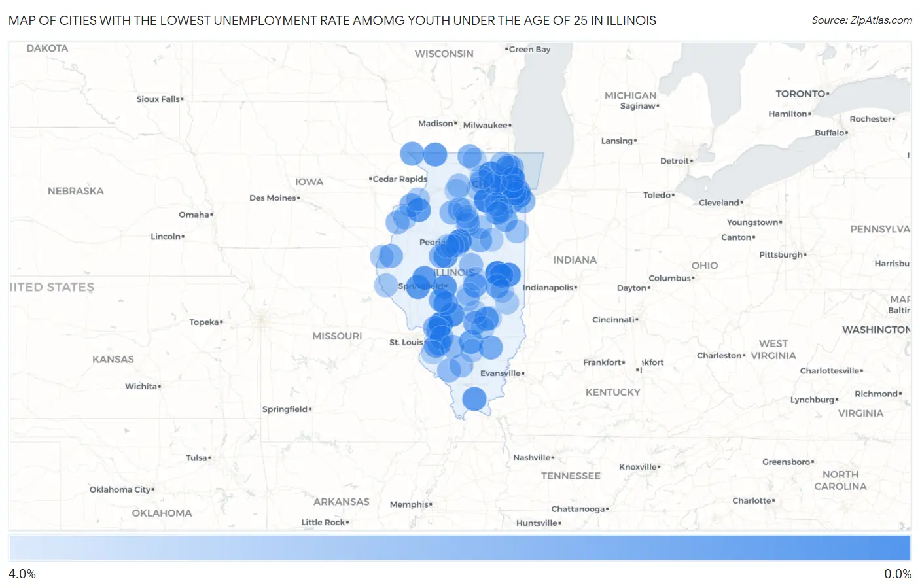Viewport: 920px width, 588px height.
Task: Click the ARKANSAS state label
Action: (x=341, y=502)
